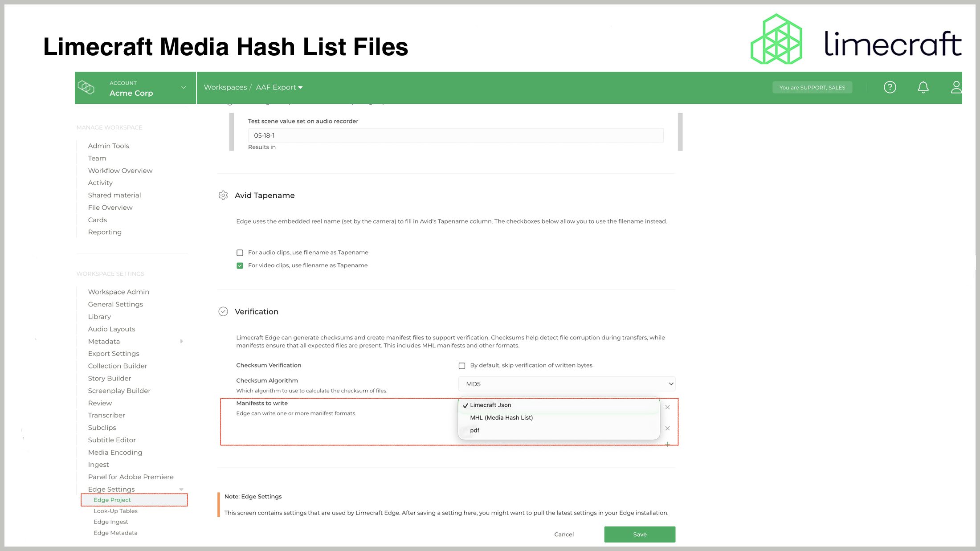This screenshot has width=980, height=551.
Task: Open Export Settings in sidebar
Action: point(114,354)
